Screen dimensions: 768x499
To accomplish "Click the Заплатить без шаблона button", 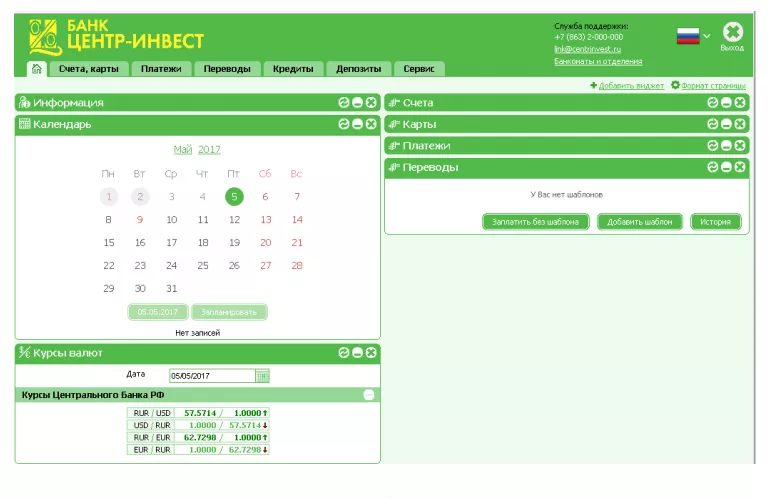I will pos(535,222).
